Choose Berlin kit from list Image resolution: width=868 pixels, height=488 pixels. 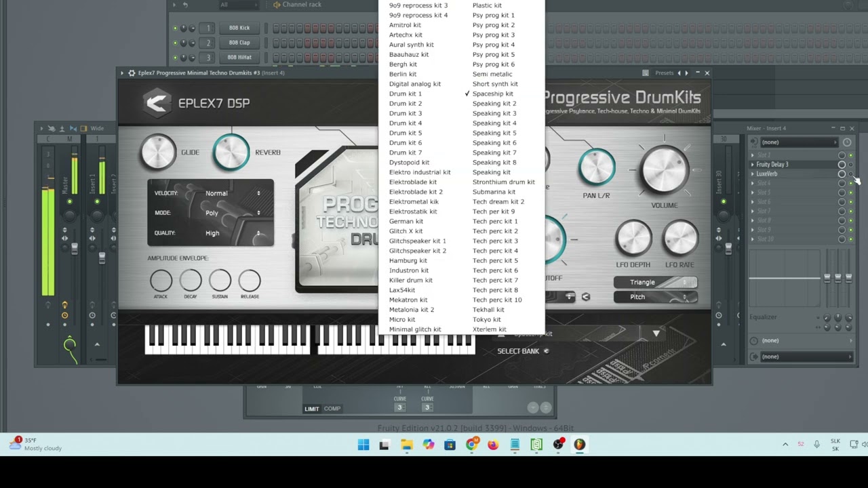pyautogui.click(x=403, y=74)
